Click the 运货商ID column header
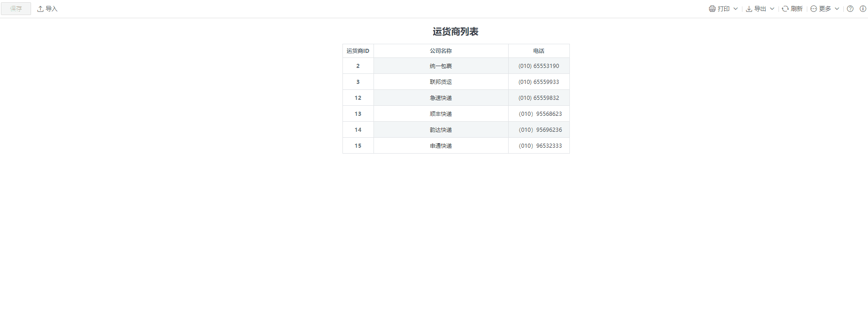This screenshot has height=331, width=868. 358,51
